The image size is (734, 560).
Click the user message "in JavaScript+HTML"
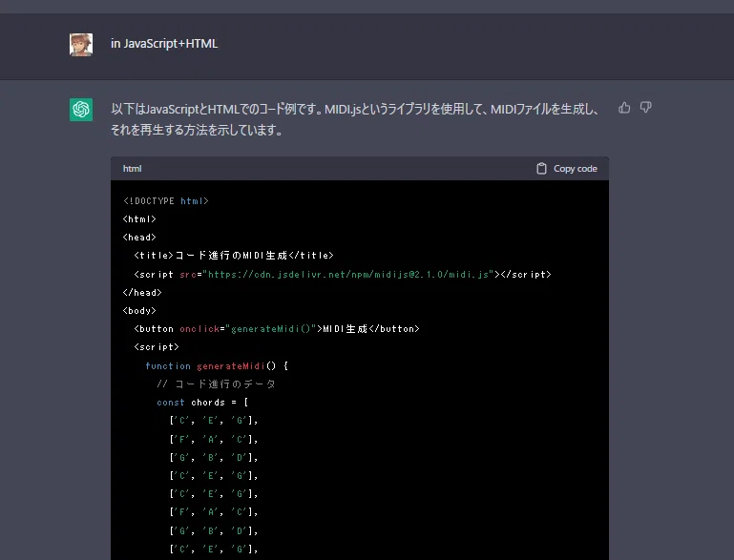(164, 44)
